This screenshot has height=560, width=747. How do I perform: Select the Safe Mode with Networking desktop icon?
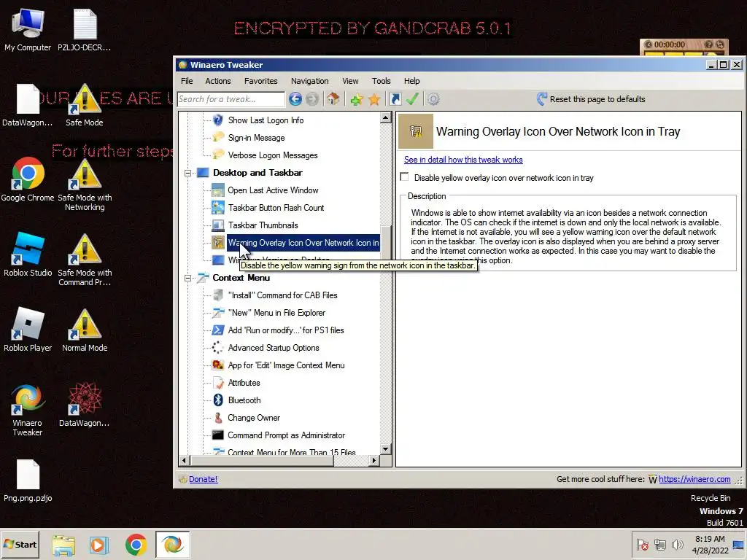85,184
